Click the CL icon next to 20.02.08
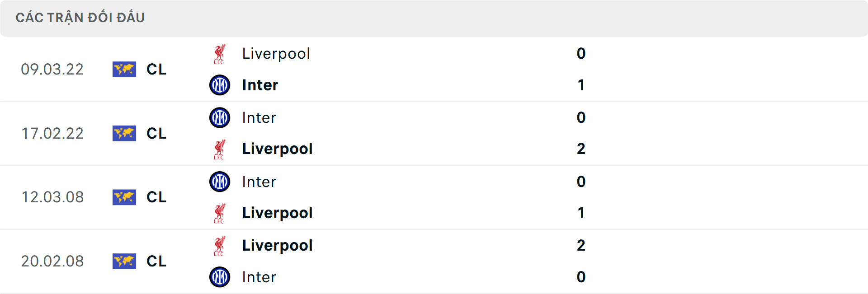Viewport: 868px width, 294px height. [124, 261]
